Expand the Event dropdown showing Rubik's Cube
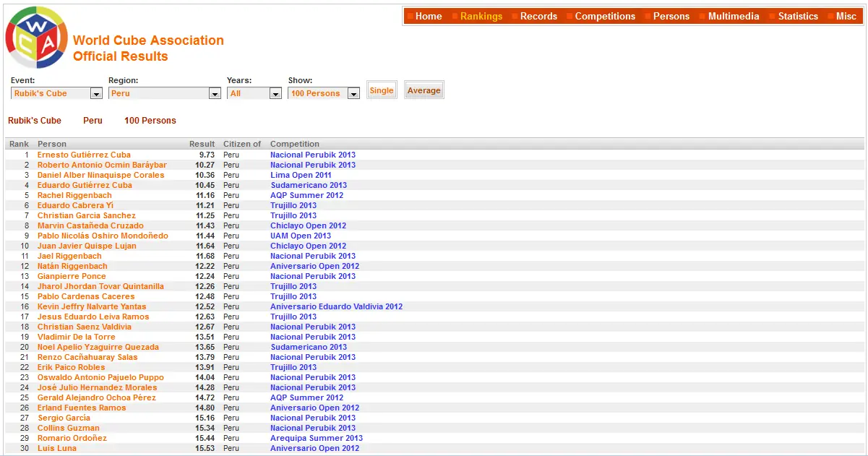 pos(56,93)
